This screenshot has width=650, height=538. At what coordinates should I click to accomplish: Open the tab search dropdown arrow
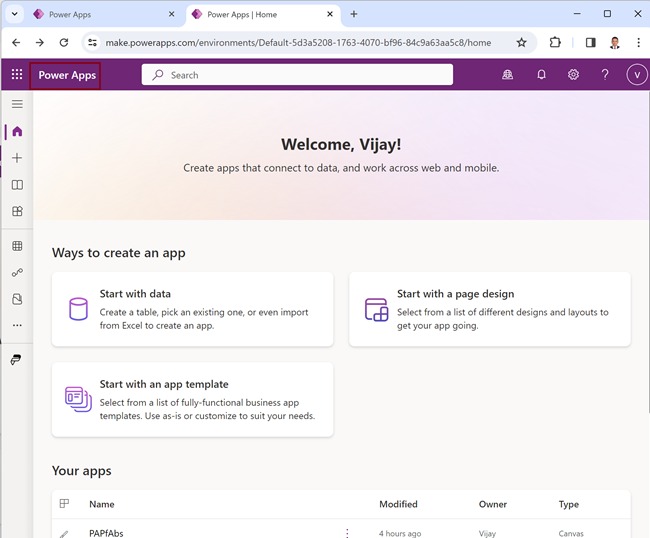tap(15, 14)
